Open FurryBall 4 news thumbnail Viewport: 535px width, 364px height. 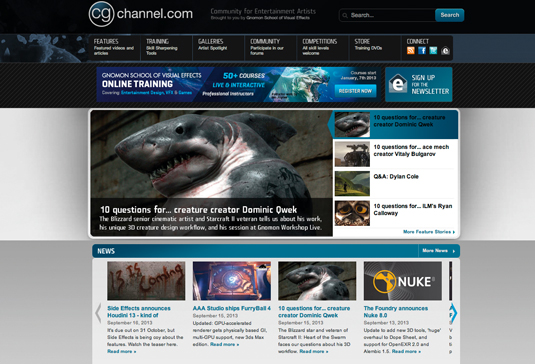(232, 281)
